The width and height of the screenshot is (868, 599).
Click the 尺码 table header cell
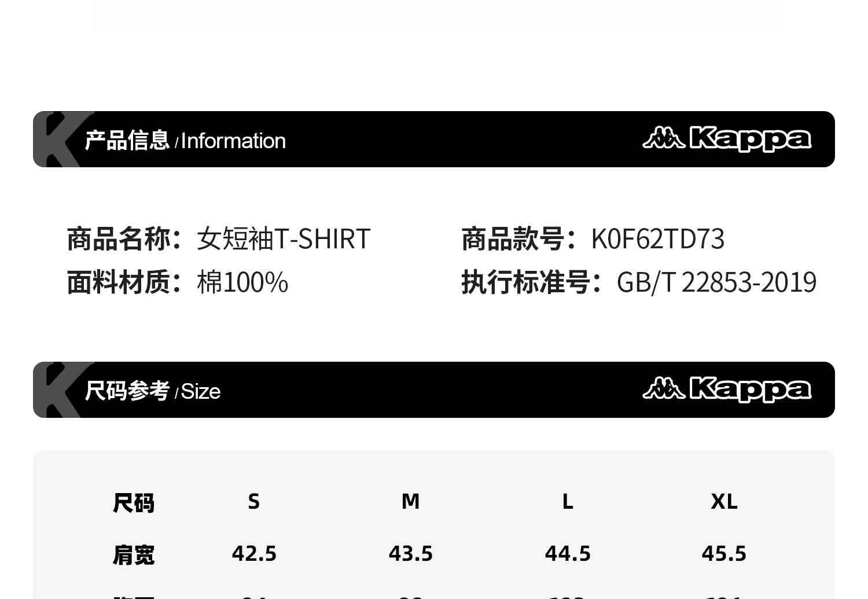click(134, 502)
